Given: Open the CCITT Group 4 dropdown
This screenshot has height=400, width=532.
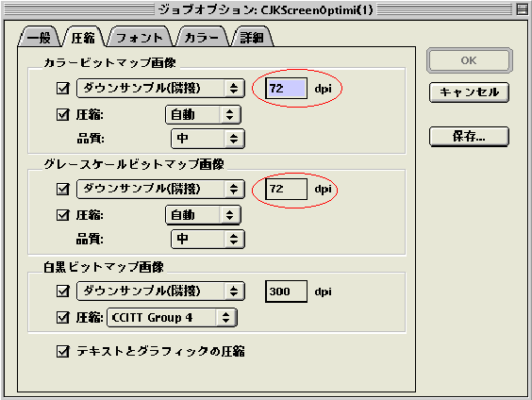Looking at the screenshot, I should [172, 318].
